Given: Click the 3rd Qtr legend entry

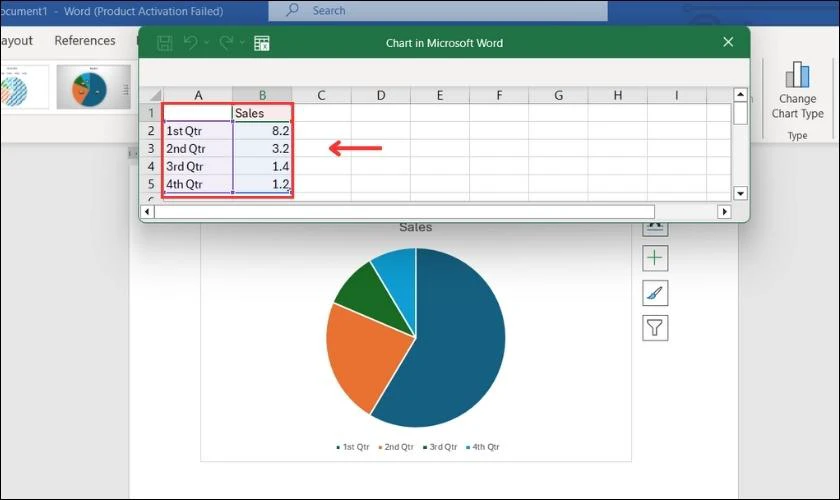Looking at the screenshot, I should click(440, 447).
